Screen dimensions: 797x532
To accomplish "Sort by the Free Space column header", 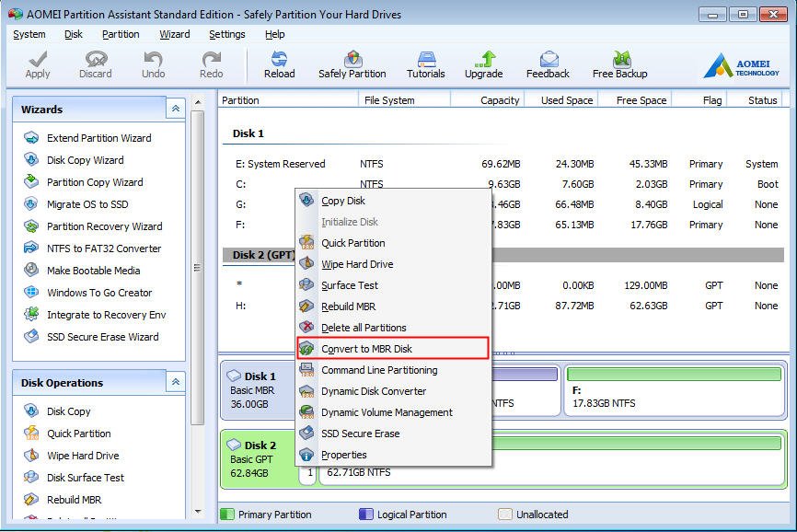I will [x=635, y=100].
